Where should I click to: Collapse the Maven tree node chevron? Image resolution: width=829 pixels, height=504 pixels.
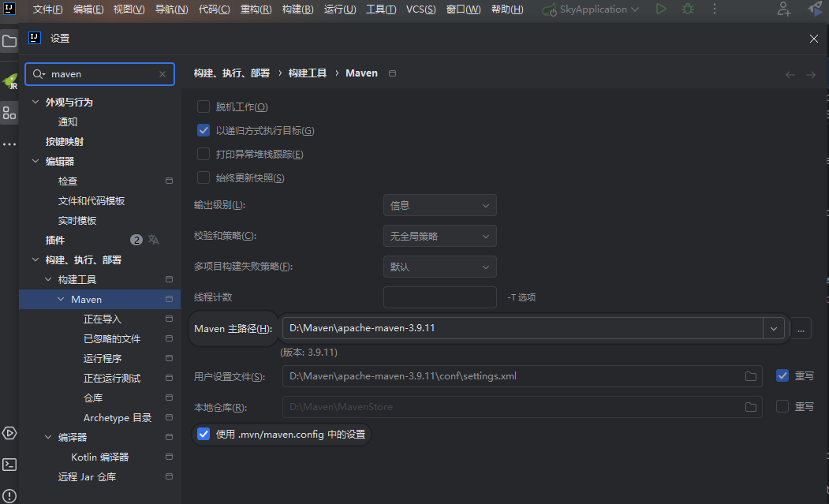(x=61, y=299)
